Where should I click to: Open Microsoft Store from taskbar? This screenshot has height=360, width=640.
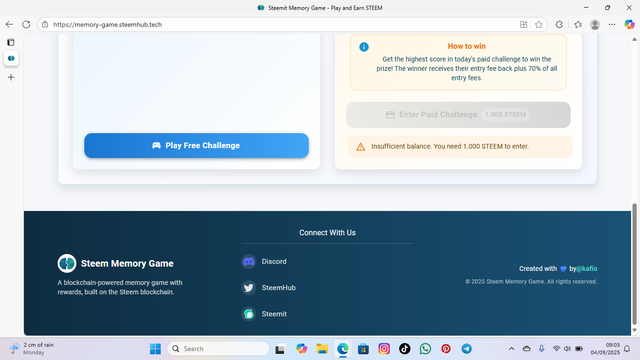[x=363, y=349]
